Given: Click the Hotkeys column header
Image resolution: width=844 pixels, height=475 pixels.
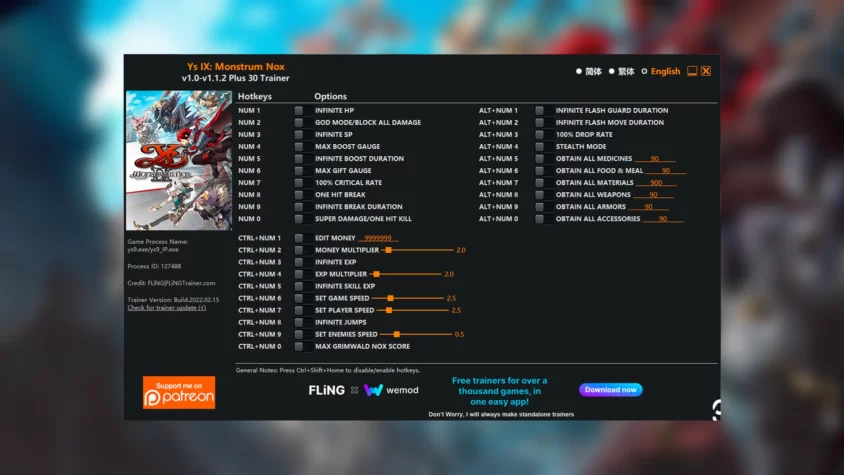Looking at the screenshot, I should click(255, 96).
